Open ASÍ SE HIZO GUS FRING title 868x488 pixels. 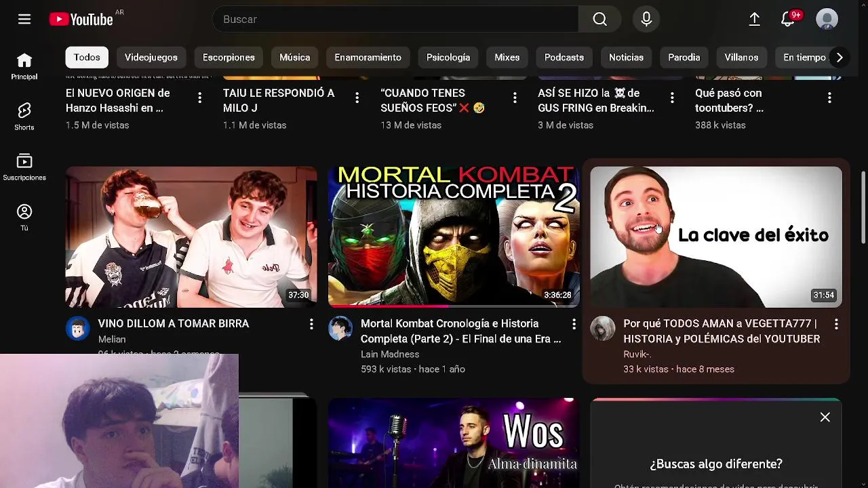pyautogui.click(x=596, y=100)
